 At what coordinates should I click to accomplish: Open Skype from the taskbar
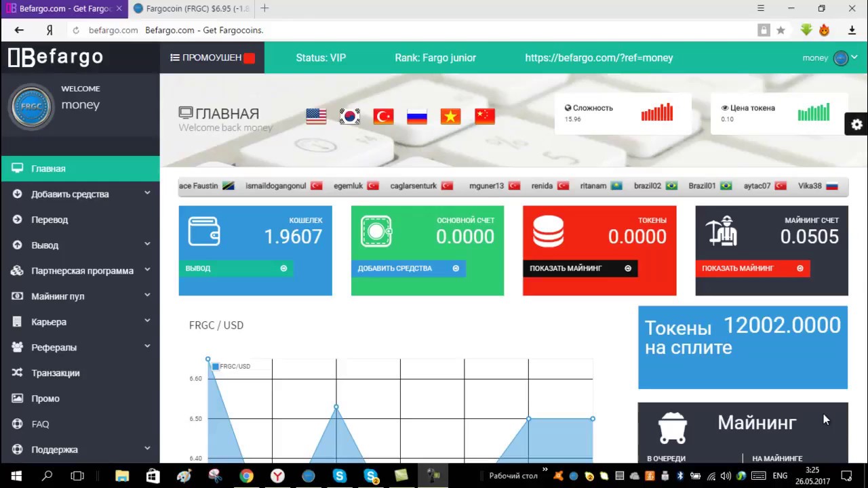coord(340,476)
